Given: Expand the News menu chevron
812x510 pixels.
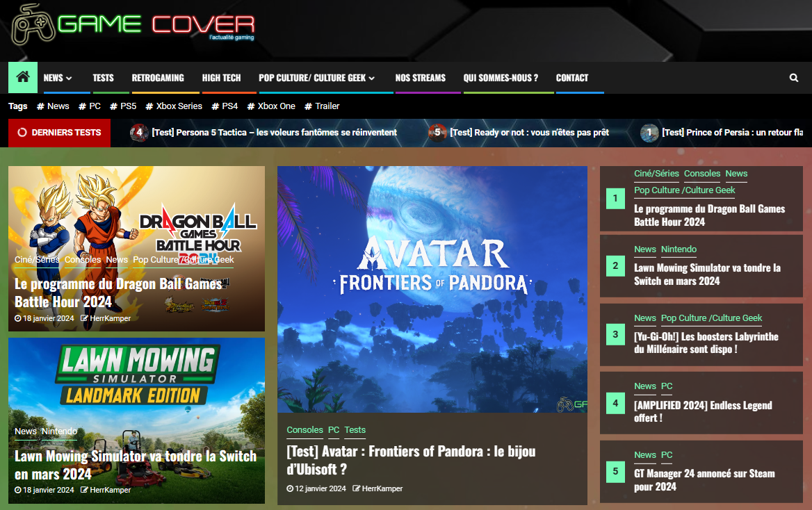Looking at the screenshot, I should (x=69, y=79).
